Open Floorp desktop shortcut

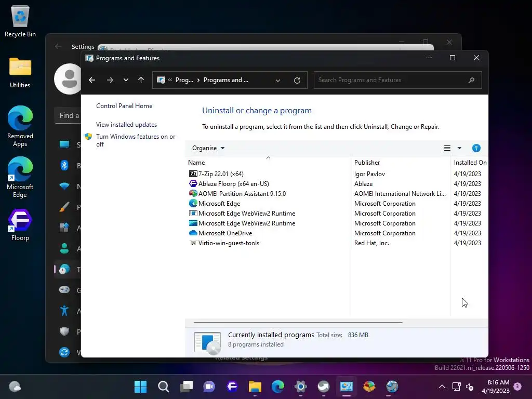(20, 225)
